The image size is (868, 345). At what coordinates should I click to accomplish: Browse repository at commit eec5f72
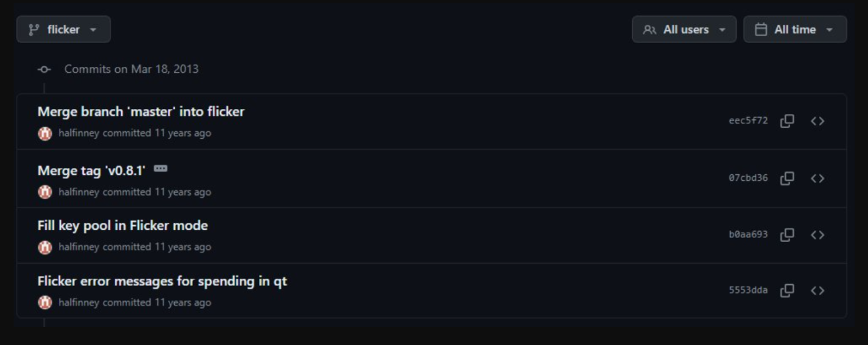point(817,121)
